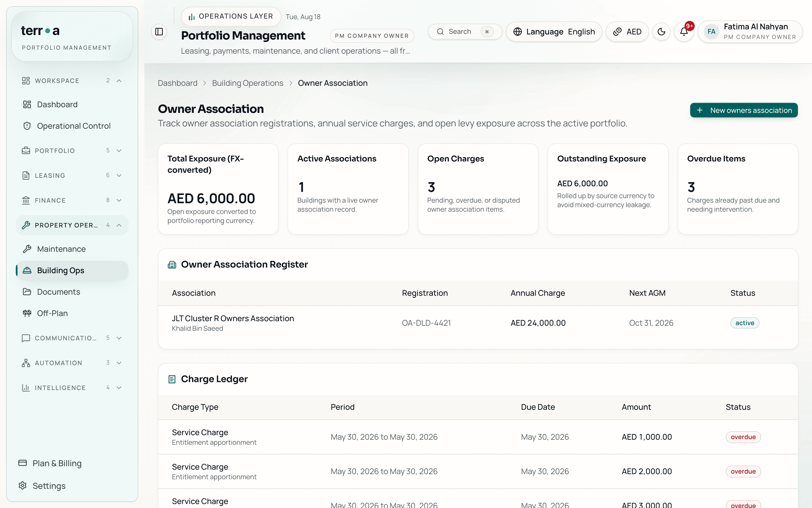Image resolution: width=812 pixels, height=508 pixels.
Task: Click the AED 1,000.00 amount
Action: (x=646, y=437)
